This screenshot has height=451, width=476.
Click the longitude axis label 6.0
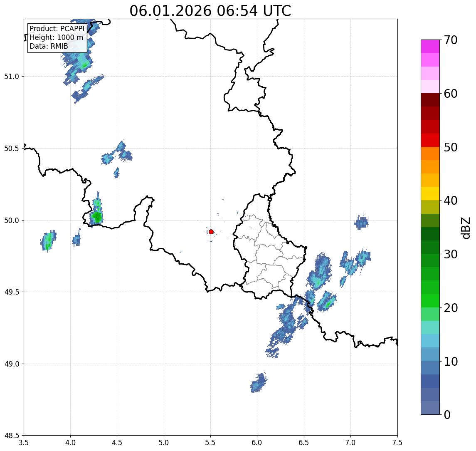click(x=257, y=443)
